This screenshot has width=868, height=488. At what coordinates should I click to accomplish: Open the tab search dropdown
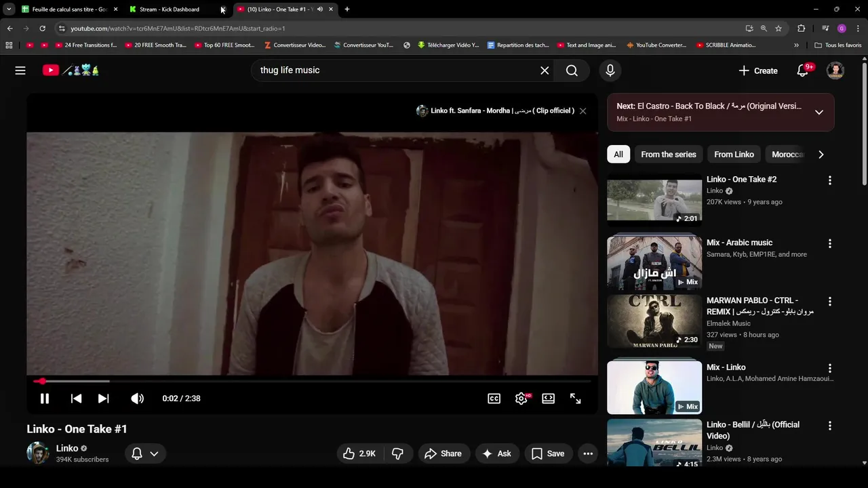click(9, 9)
